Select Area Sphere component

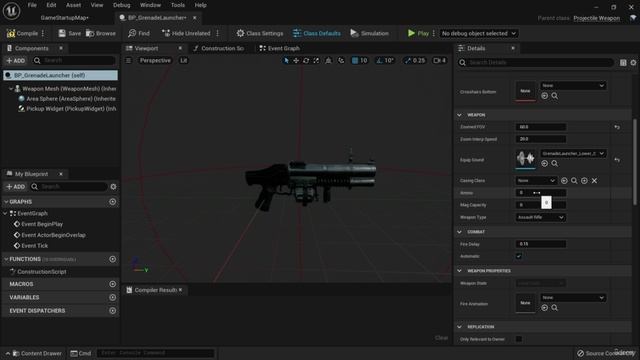click(x=67, y=99)
